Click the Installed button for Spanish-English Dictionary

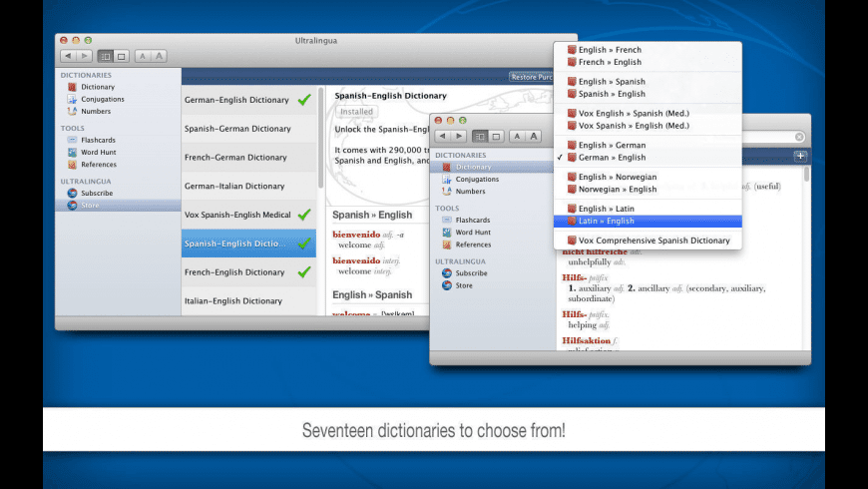point(356,112)
